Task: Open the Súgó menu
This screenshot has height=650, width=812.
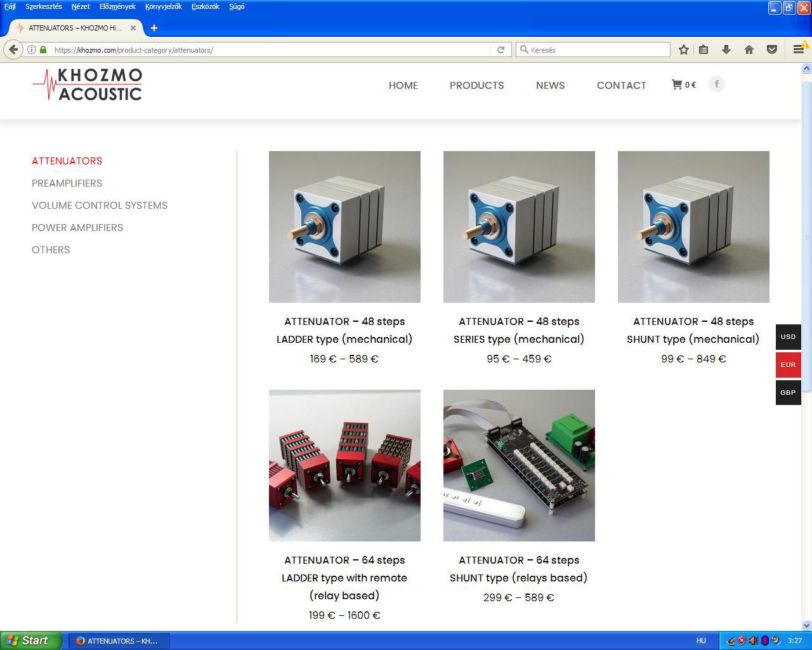Action: (237, 6)
